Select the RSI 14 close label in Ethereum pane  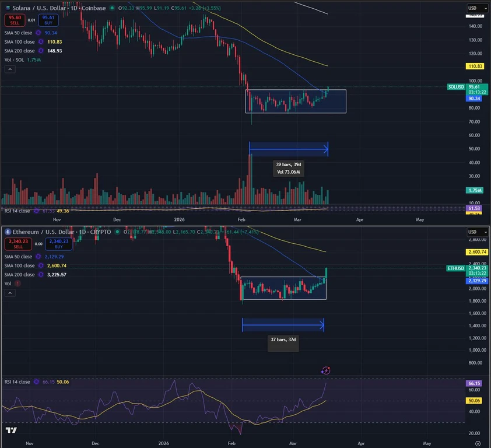17,382
